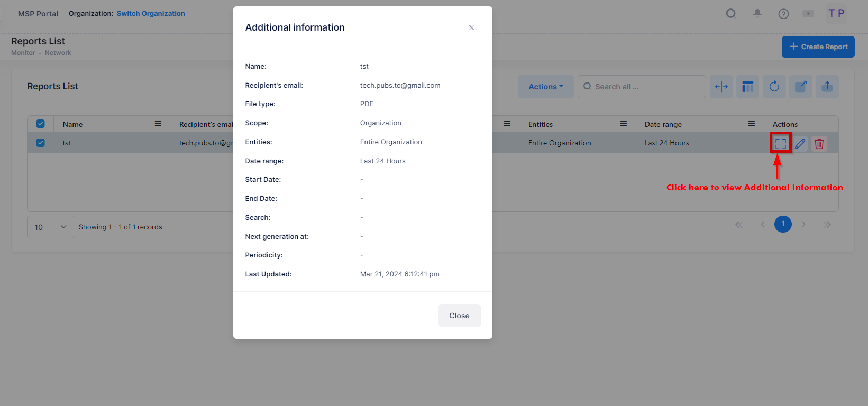
Task: Click the Switch Organization link
Action: pos(151,14)
